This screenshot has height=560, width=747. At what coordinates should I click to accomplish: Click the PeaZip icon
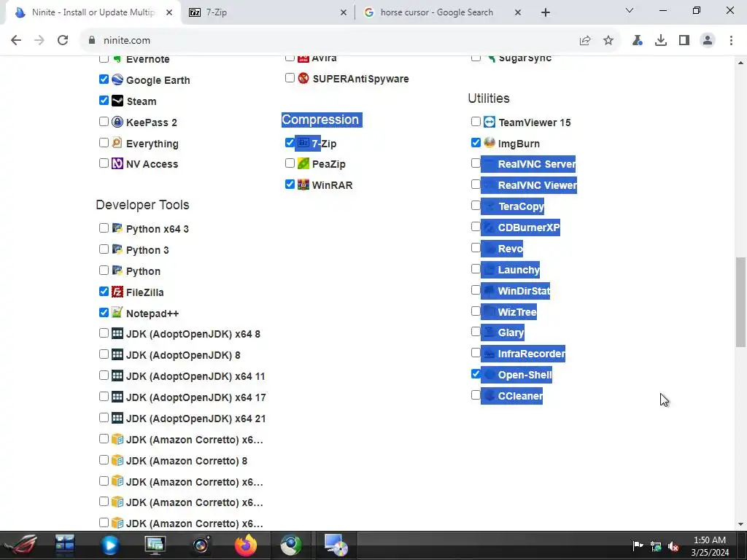click(x=303, y=163)
